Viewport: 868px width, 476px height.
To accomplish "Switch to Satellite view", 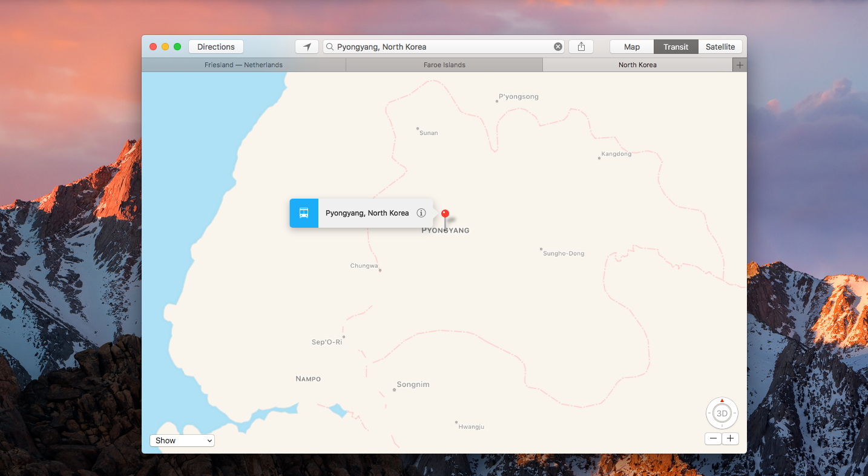I will [x=720, y=47].
